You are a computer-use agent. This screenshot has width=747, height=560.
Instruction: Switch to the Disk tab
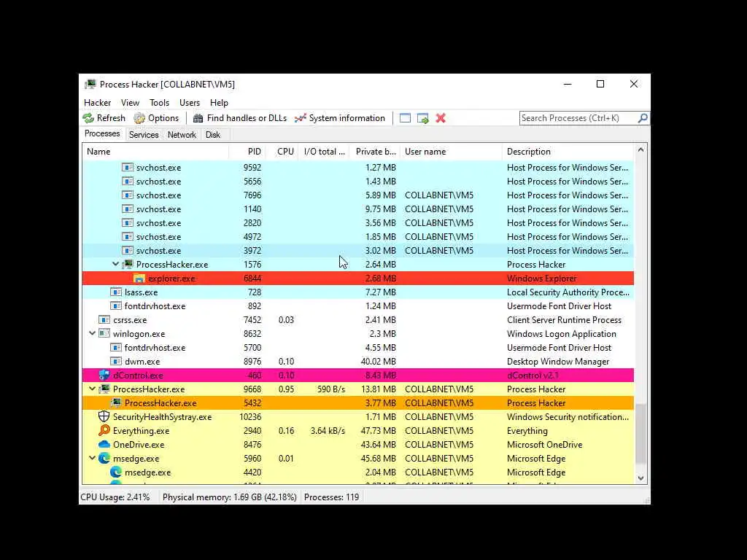click(213, 135)
